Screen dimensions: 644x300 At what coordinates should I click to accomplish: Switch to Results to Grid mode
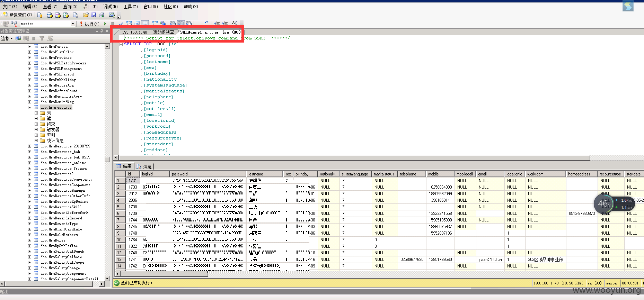tap(181, 24)
